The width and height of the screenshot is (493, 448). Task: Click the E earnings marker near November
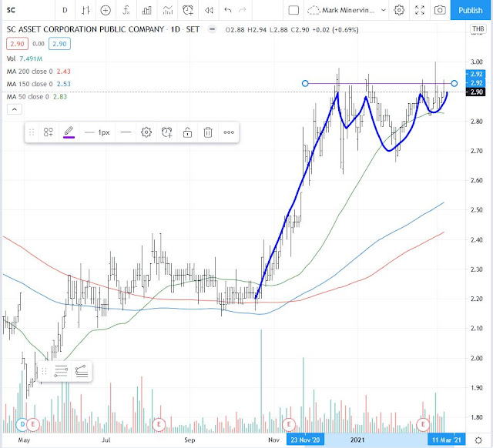(289, 424)
